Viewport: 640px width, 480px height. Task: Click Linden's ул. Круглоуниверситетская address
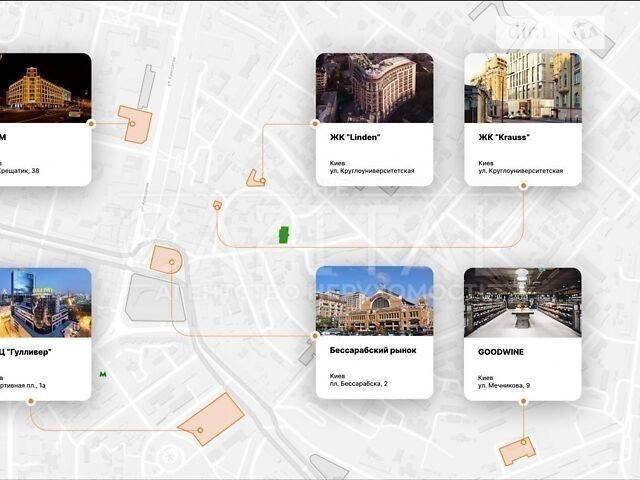[372, 171]
